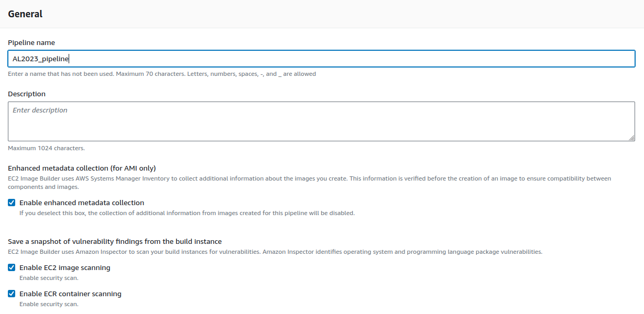Click the Systems Manager Inventory description text
The width and height of the screenshot is (644, 314).
click(x=309, y=178)
